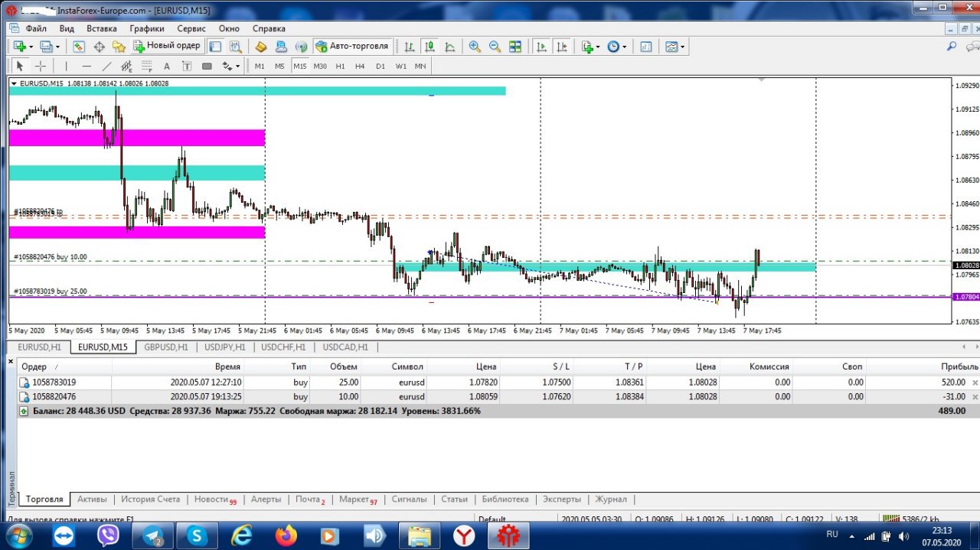Open the Сервис menu

tap(191, 28)
